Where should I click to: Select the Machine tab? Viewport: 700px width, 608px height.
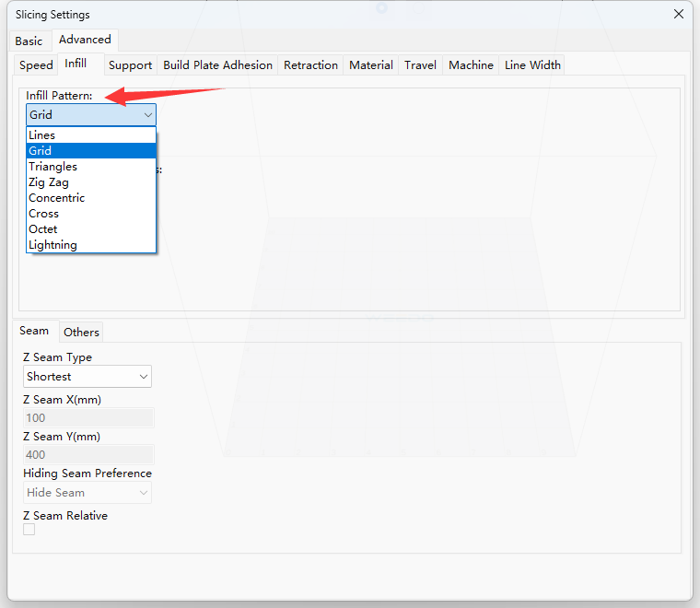point(471,64)
